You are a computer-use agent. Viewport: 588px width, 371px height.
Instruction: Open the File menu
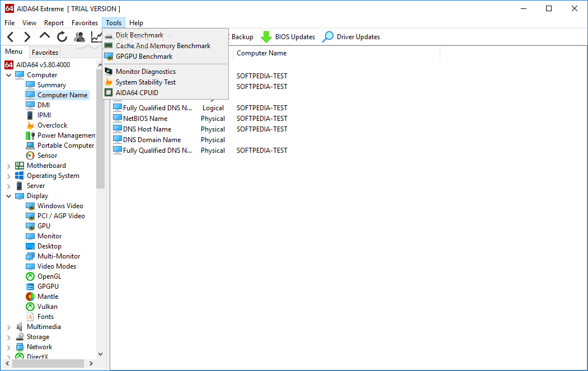[10, 23]
